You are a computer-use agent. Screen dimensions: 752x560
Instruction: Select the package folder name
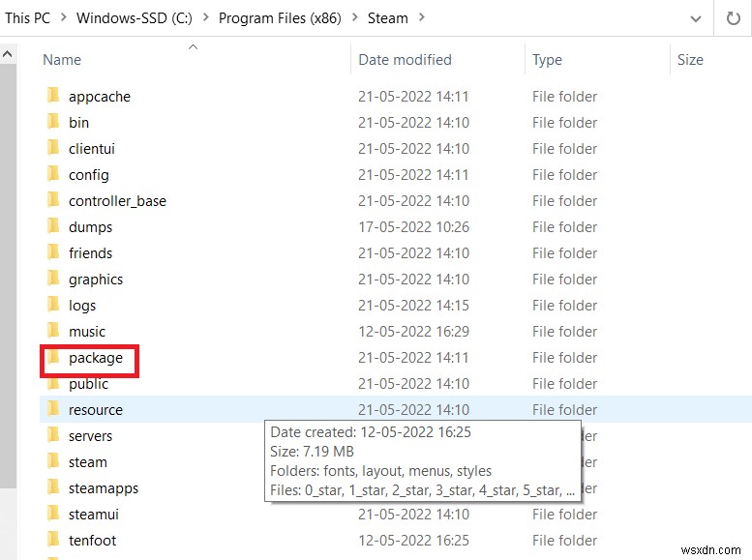(96, 358)
